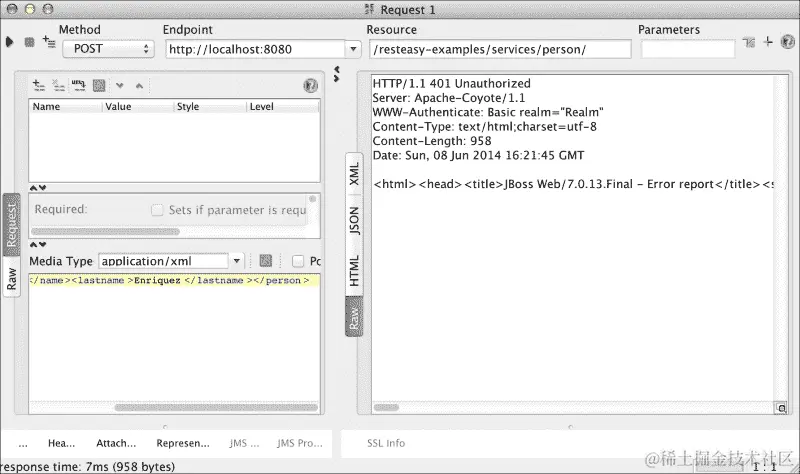Click the Date: Sun, 08 Jun 2014 line
The image size is (800, 474).
click(478, 155)
